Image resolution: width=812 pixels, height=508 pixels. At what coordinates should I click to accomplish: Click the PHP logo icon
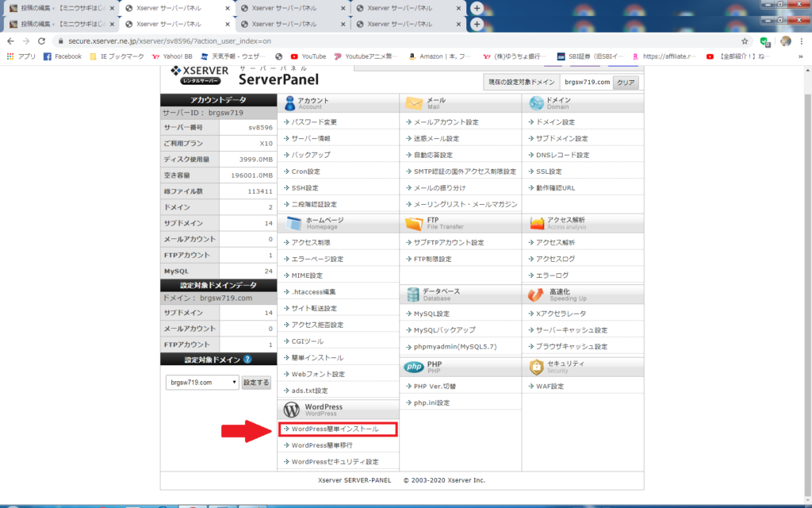[x=413, y=367]
